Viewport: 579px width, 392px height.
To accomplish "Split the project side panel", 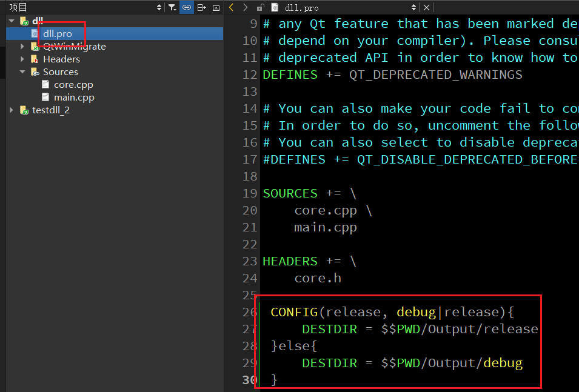I will tap(202, 7).
